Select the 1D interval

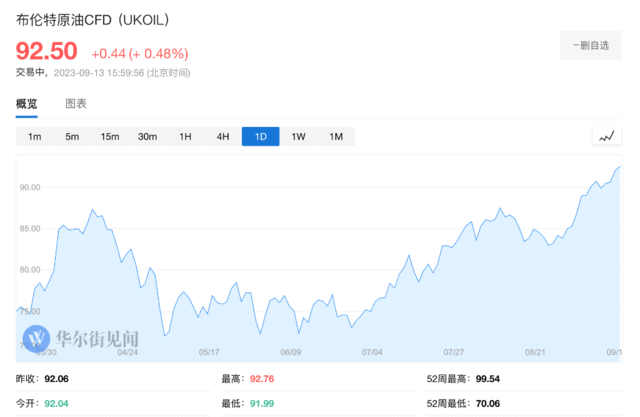coord(260,136)
